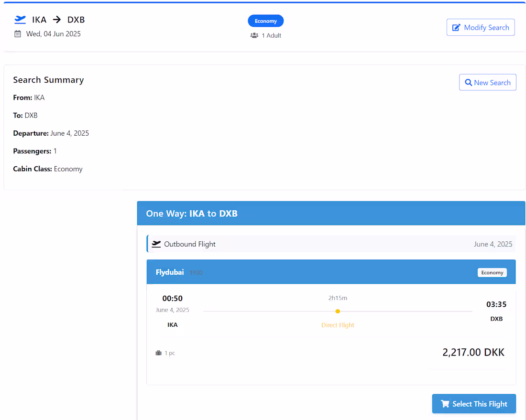Click flight number 1930 in the card header

tap(196, 272)
